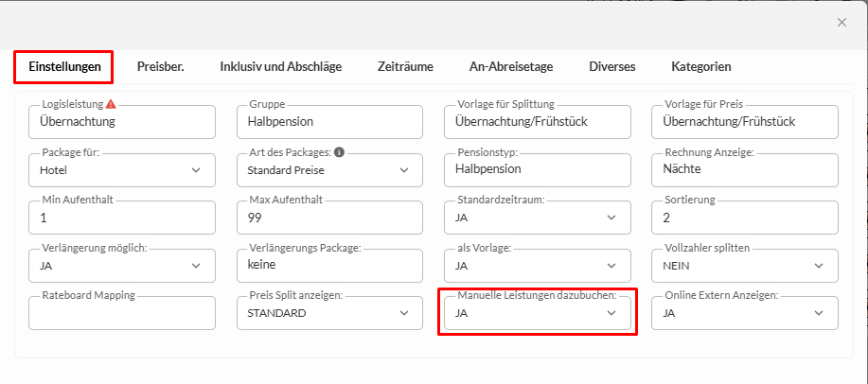This screenshot has width=868, height=384.
Task: Change the Vollzahler splitten dropdown
Action: (744, 266)
